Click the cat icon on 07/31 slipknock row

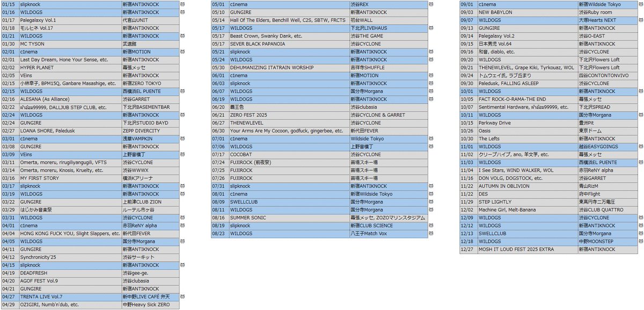431,186
